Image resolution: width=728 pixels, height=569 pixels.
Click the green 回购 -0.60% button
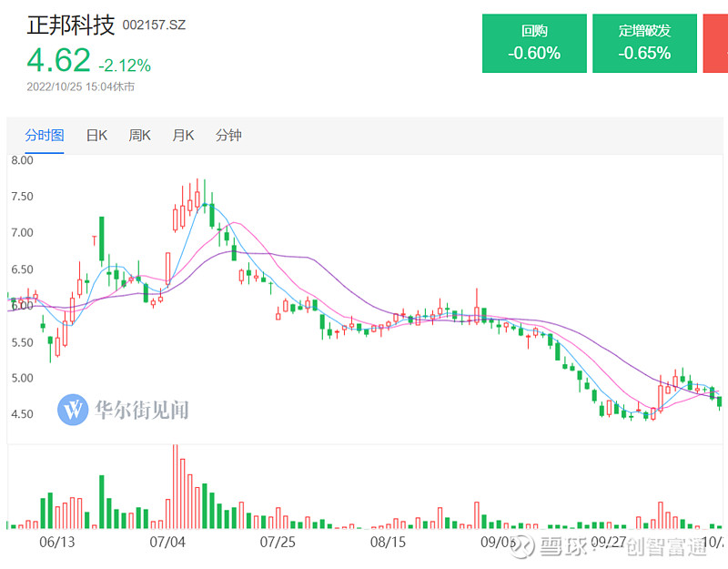(534, 43)
